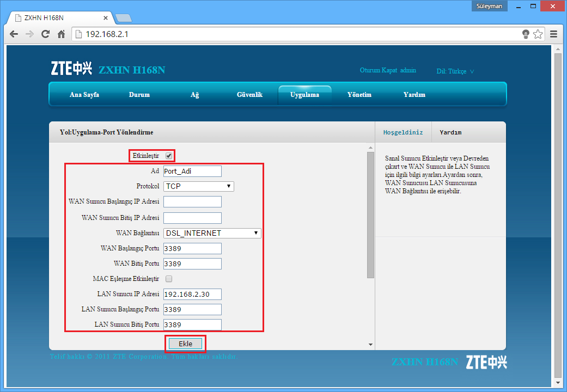The image size is (567, 392).
Task: Go to browser home page
Action: coord(62,34)
